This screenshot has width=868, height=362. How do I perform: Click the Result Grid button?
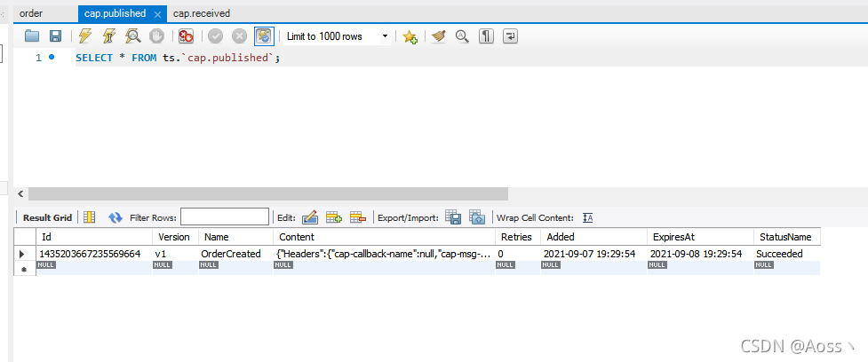(48, 217)
